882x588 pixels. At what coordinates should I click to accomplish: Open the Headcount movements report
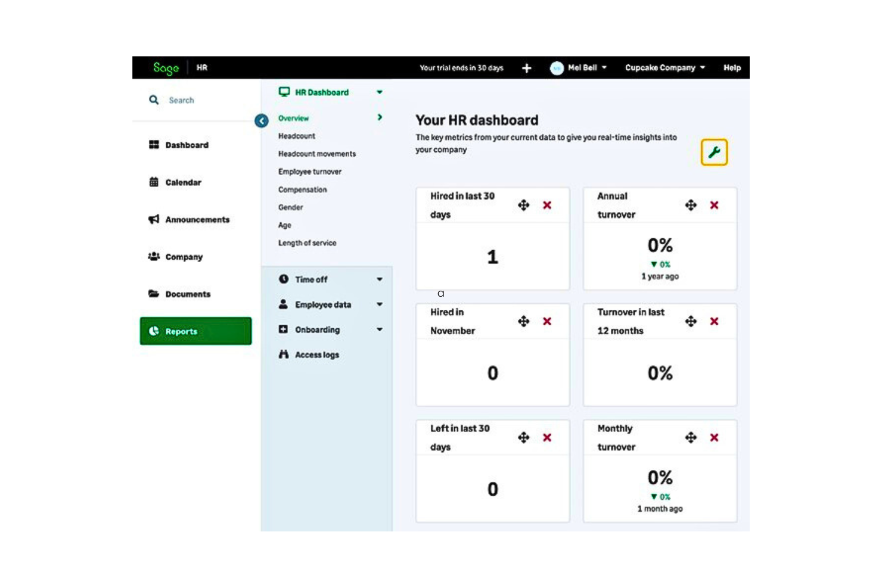coord(316,154)
